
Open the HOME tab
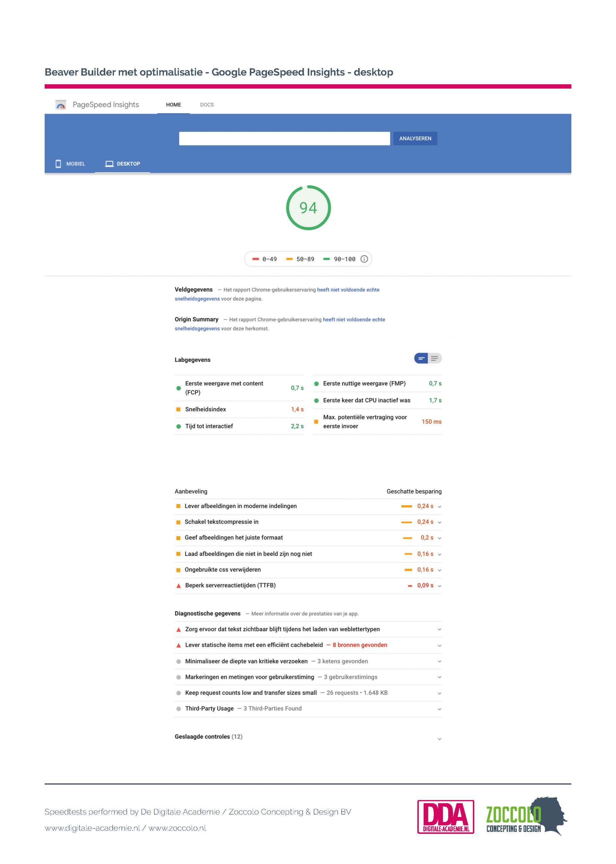(x=173, y=105)
